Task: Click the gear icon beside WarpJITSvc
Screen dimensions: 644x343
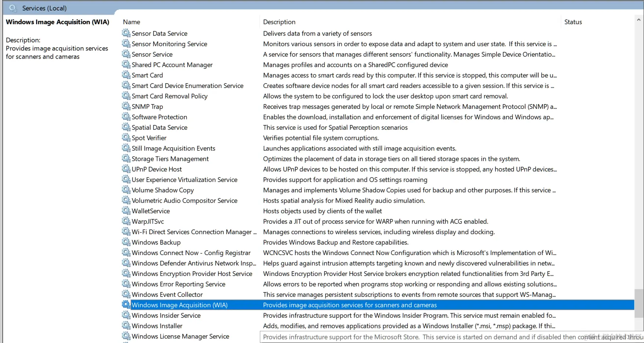Action: pyautogui.click(x=126, y=221)
